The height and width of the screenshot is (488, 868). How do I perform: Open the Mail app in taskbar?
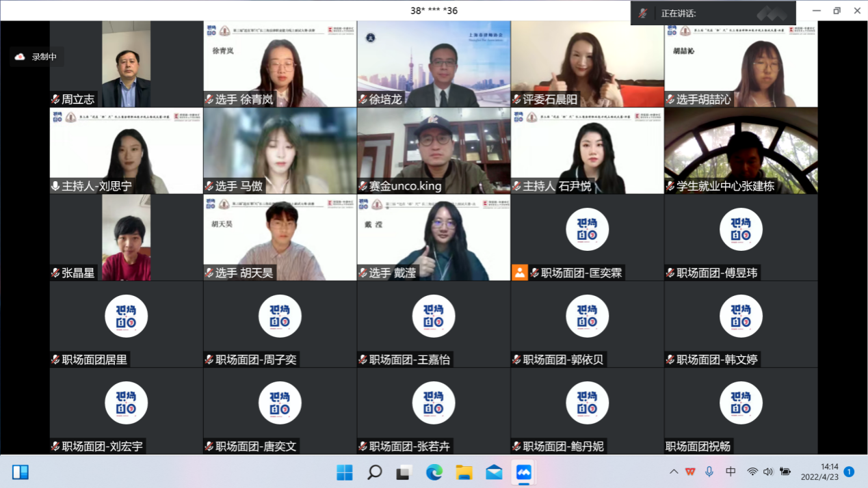(x=494, y=472)
